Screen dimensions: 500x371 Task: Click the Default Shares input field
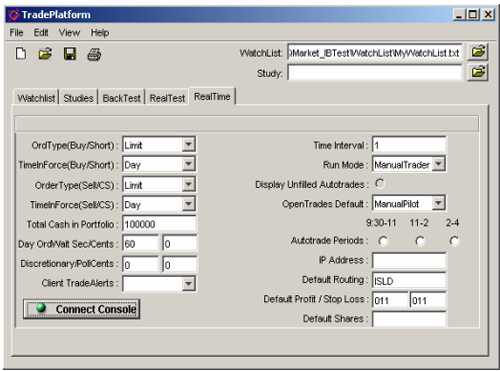tap(409, 319)
